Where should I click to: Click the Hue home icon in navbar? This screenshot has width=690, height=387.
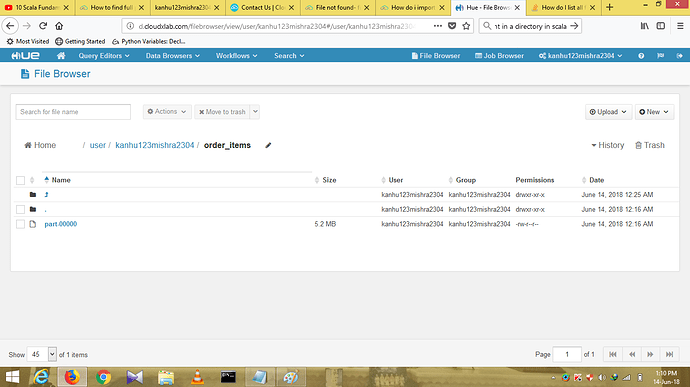61,55
